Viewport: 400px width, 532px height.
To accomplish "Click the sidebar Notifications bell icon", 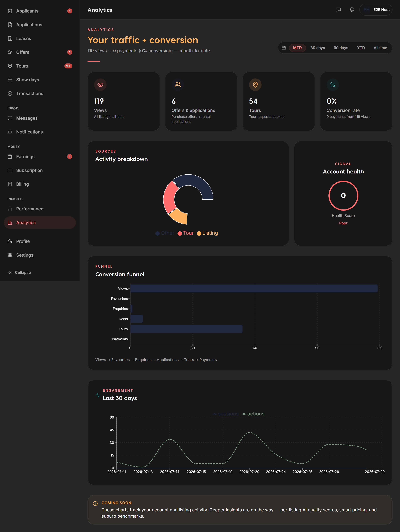I will click(x=10, y=132).
